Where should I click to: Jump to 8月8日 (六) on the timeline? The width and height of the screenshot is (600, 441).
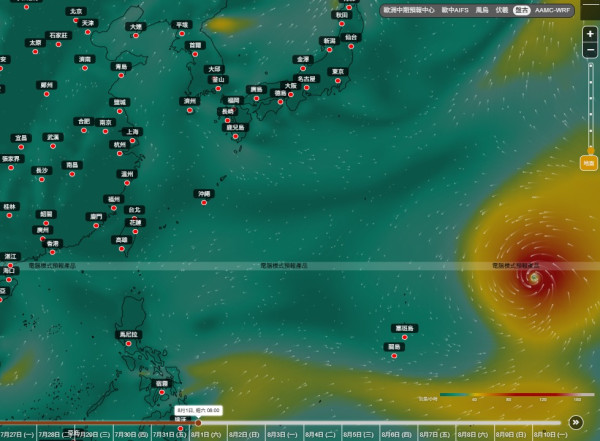(x=473, y=434)
